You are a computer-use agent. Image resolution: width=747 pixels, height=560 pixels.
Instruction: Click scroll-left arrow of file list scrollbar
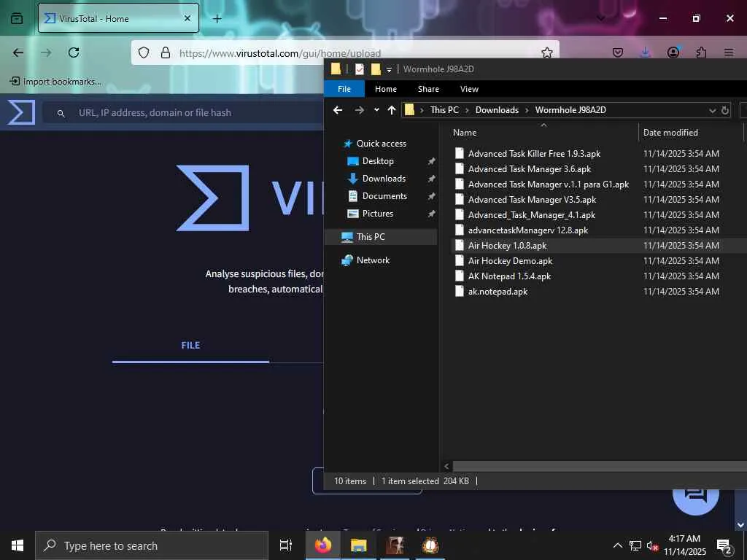pos(446,466)
